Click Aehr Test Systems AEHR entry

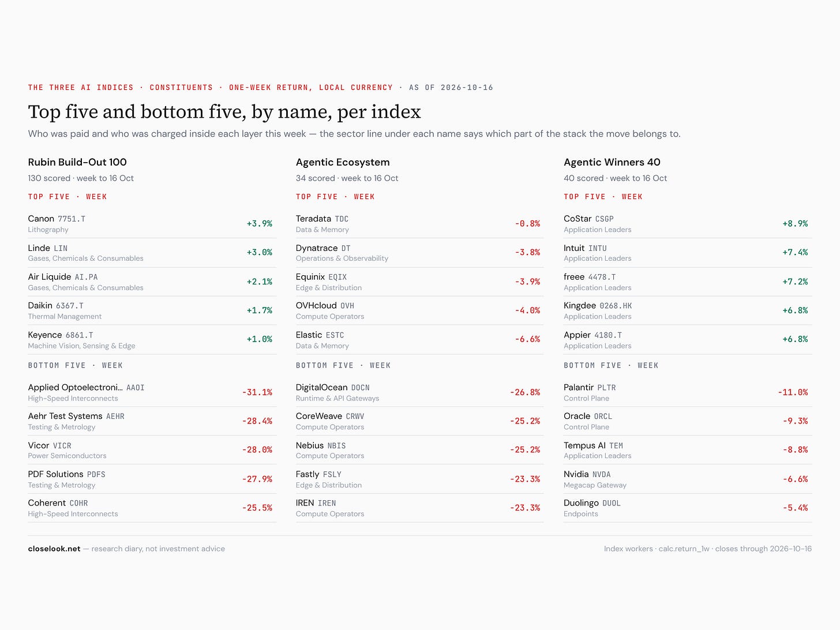(x=76, y=416)
